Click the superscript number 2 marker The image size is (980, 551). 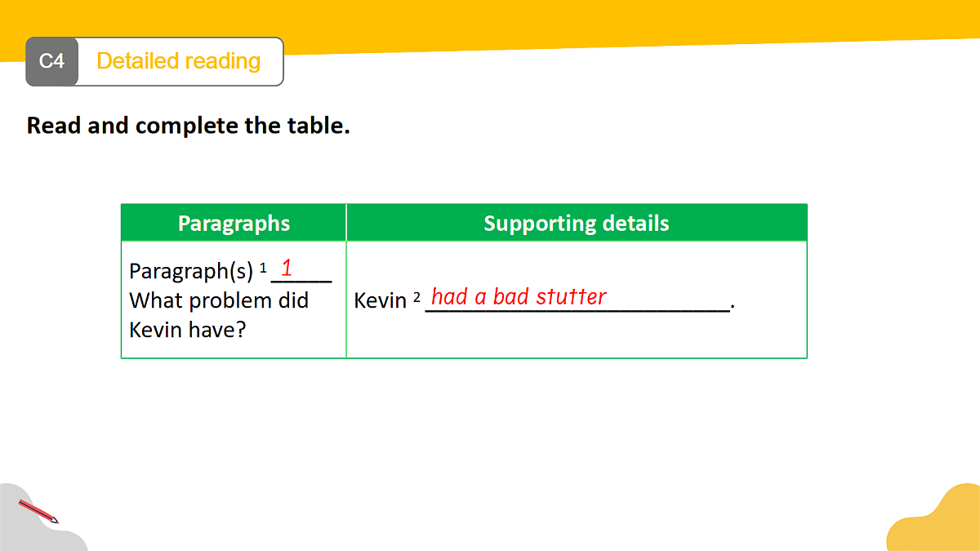coord(416,297)
